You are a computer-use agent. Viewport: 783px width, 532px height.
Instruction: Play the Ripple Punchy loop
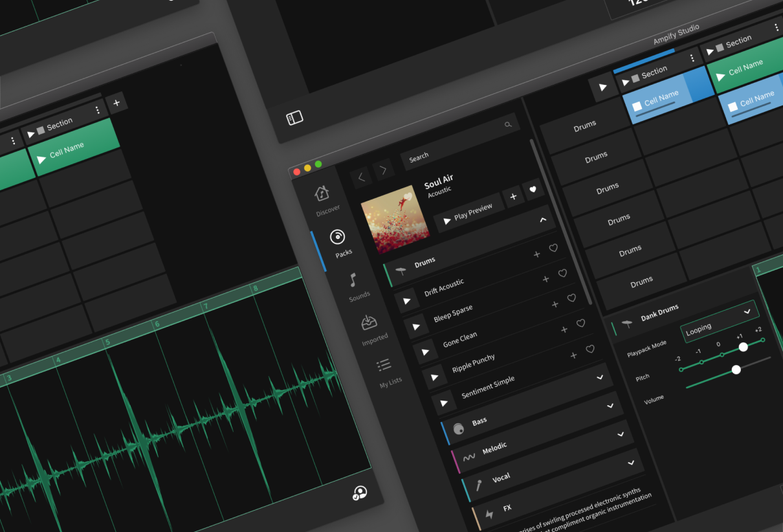(434, 377)
